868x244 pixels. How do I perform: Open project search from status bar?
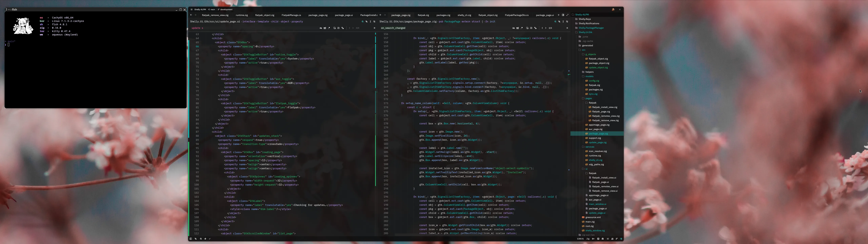pyautogui.click(x=201, y=239)
